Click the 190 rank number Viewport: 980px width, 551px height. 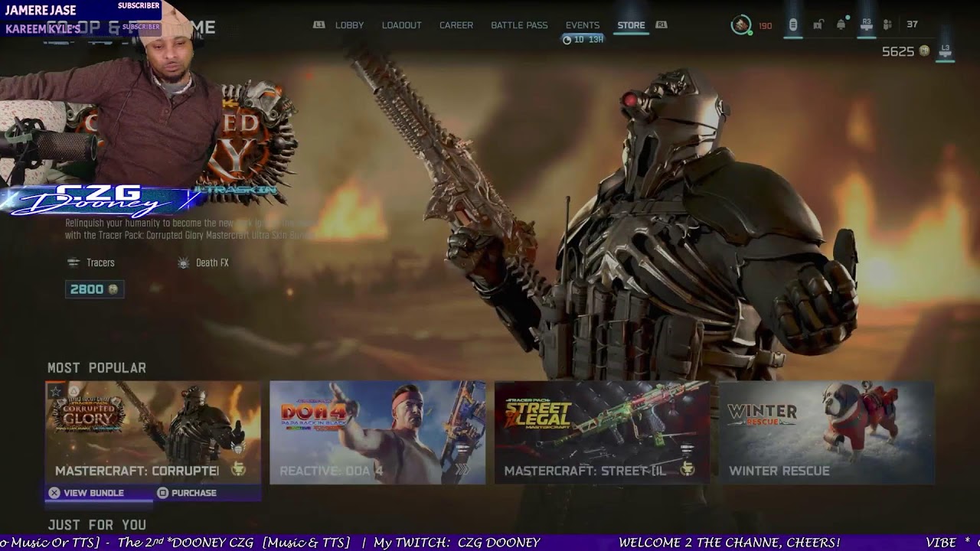point(766,26)
